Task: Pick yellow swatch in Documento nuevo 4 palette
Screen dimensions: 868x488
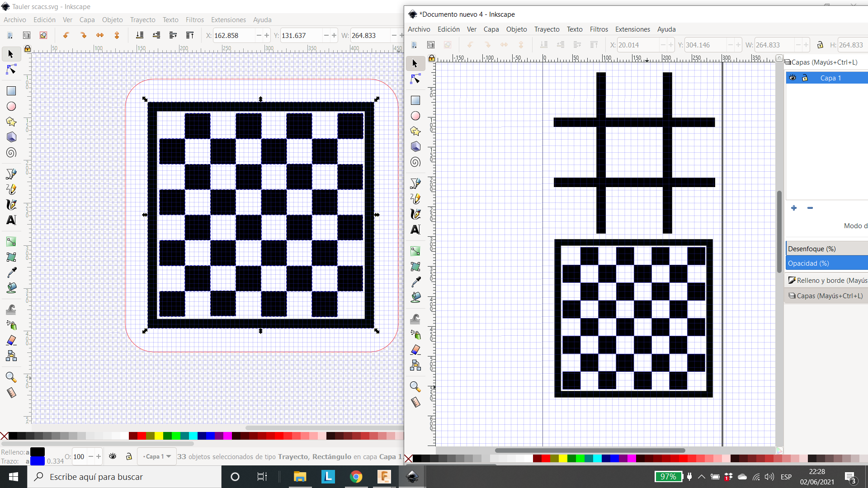Action: coord(563,458)
